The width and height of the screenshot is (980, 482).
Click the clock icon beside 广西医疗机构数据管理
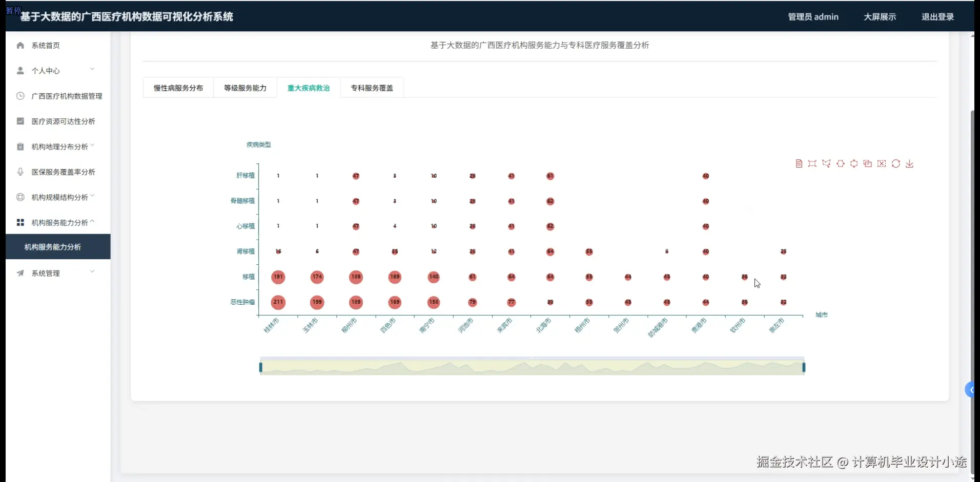click(21, 96)
